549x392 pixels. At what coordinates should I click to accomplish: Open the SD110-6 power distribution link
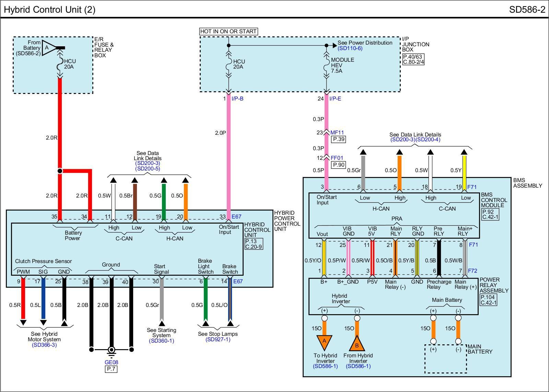(x=350, y=48)
